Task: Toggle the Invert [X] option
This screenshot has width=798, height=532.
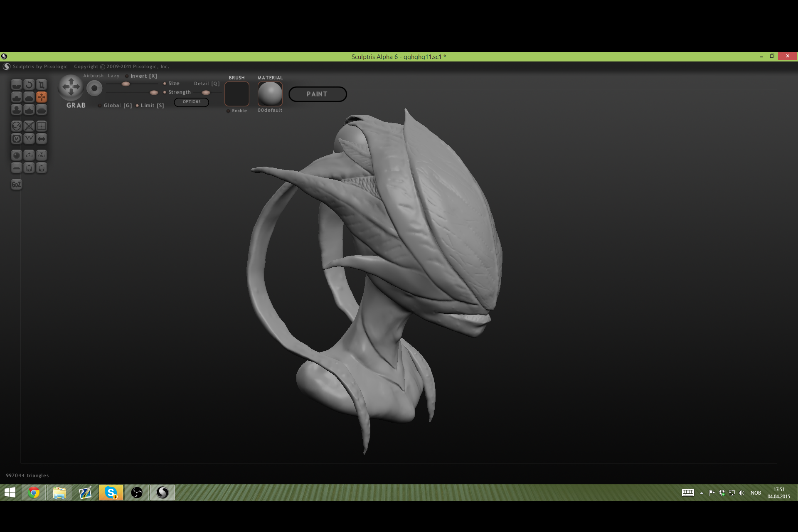Action: click(x=140, y=76)
